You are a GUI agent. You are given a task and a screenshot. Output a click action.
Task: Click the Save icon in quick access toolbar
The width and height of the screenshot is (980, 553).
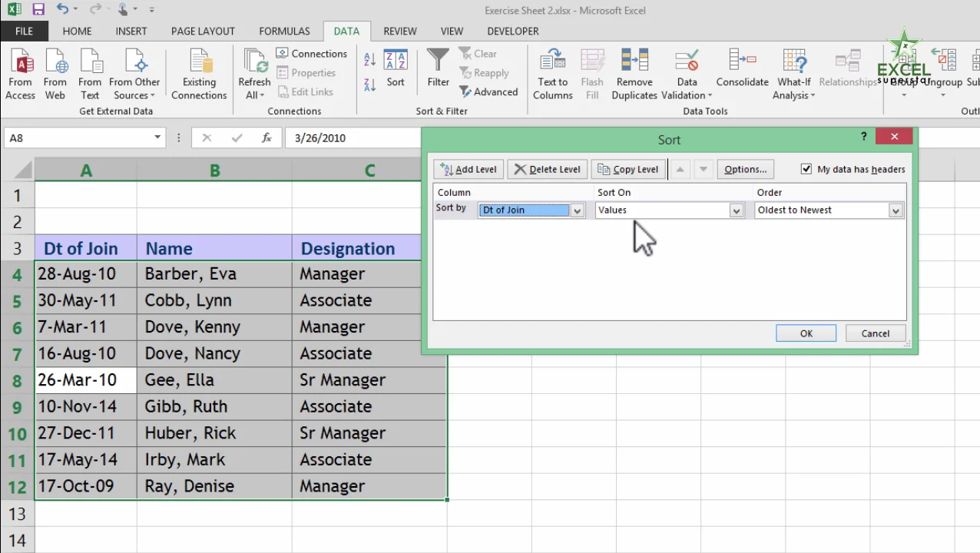pos(38,10)
